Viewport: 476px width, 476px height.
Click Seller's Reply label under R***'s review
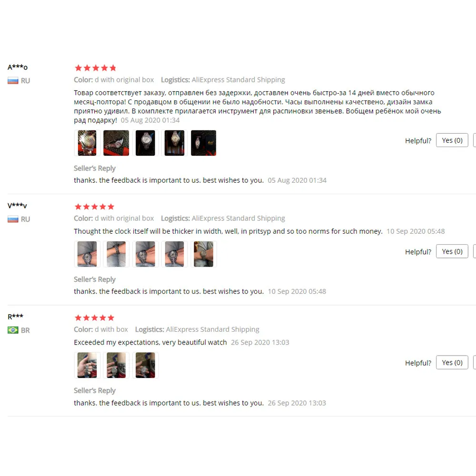pos(95,390)
